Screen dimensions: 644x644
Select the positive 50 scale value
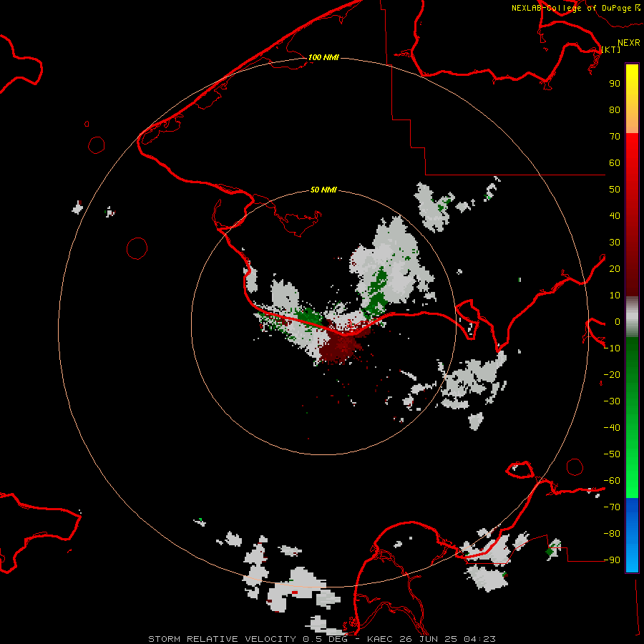(615, 190)
